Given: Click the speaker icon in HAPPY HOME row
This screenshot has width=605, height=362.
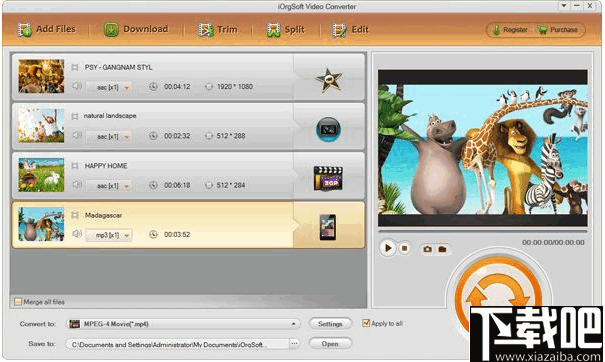Looking at the screenshot, I should (77, 184).
